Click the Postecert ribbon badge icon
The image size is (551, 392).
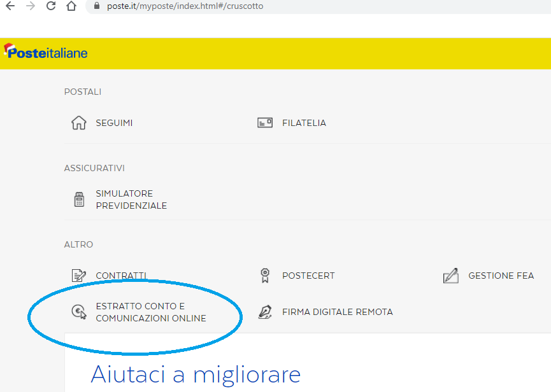(265, 276)
